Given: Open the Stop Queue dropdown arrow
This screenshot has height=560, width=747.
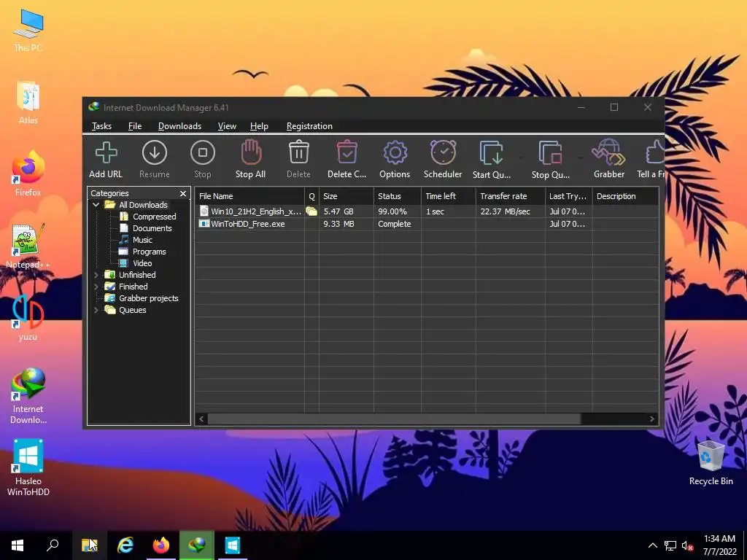Looking at the screenshot, I should pos(580,157).
